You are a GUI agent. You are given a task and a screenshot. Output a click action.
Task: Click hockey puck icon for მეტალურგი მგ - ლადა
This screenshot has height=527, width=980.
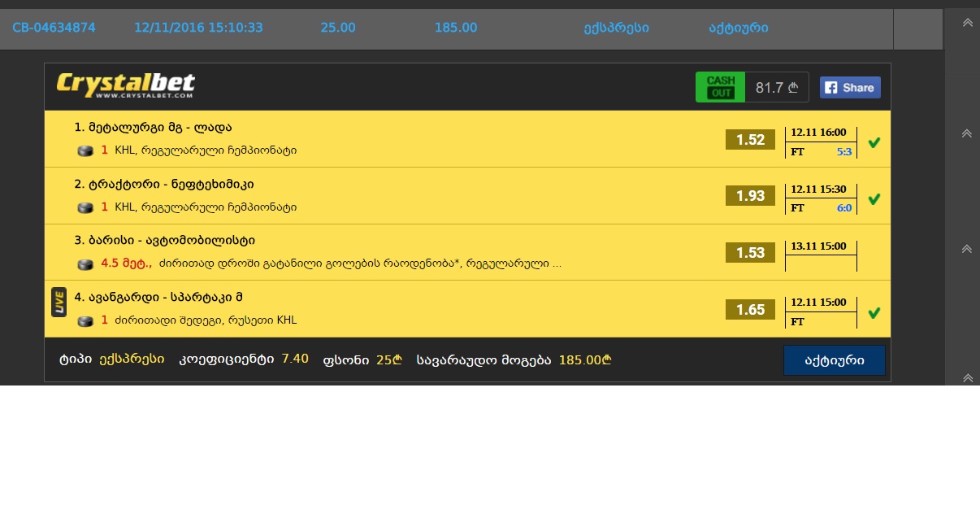pyautogui.click(x=85, y=150)
